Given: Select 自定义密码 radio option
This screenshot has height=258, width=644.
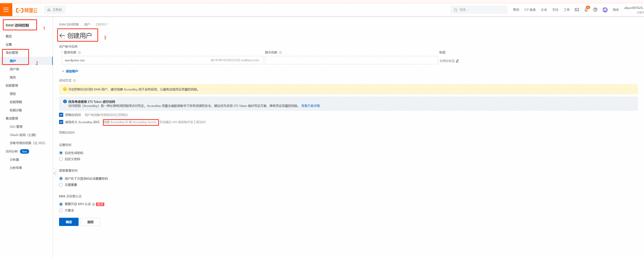Looking at the screenshot, I should coord(61,159).
